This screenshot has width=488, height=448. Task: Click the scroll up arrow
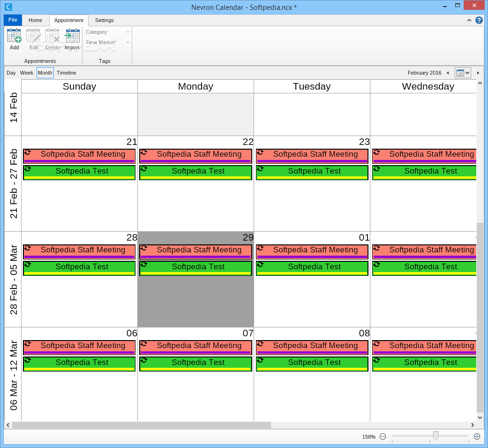click(x=480, y=83)
